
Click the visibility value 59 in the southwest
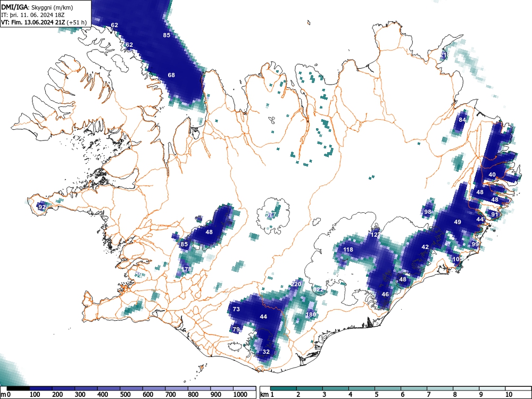[138, 275]
